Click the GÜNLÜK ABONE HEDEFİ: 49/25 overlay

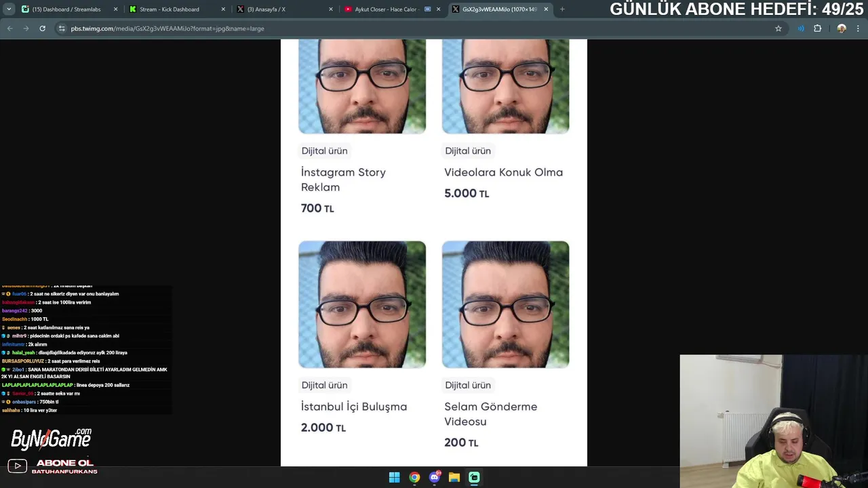click(736, 9)
